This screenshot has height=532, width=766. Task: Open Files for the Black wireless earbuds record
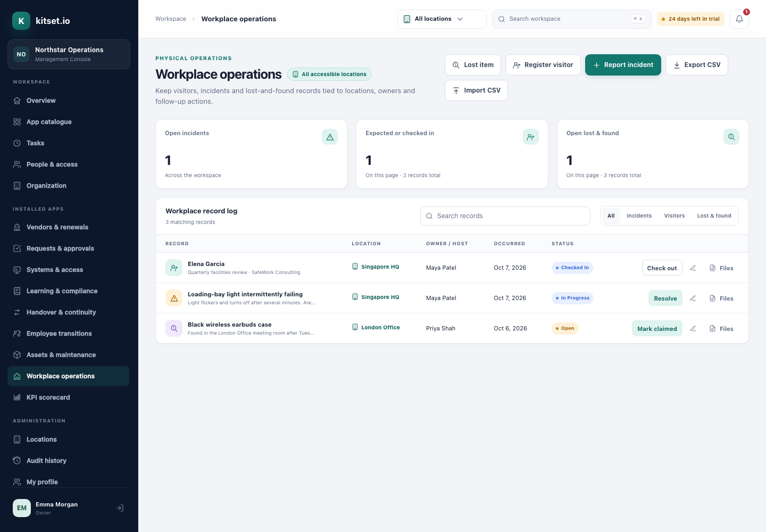721,329
